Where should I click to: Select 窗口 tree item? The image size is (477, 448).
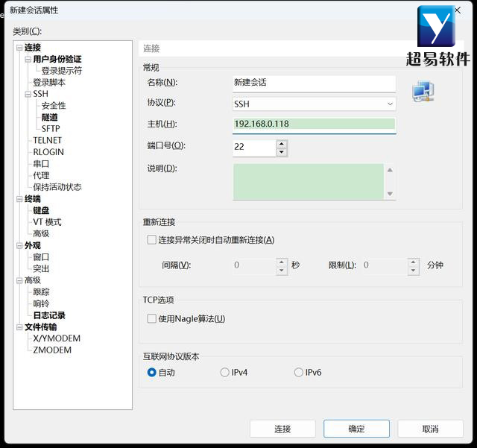coord(41,257)
